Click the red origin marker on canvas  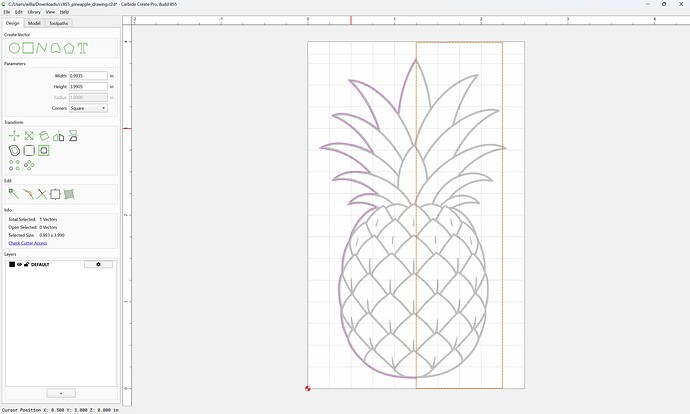pos(308,388)
